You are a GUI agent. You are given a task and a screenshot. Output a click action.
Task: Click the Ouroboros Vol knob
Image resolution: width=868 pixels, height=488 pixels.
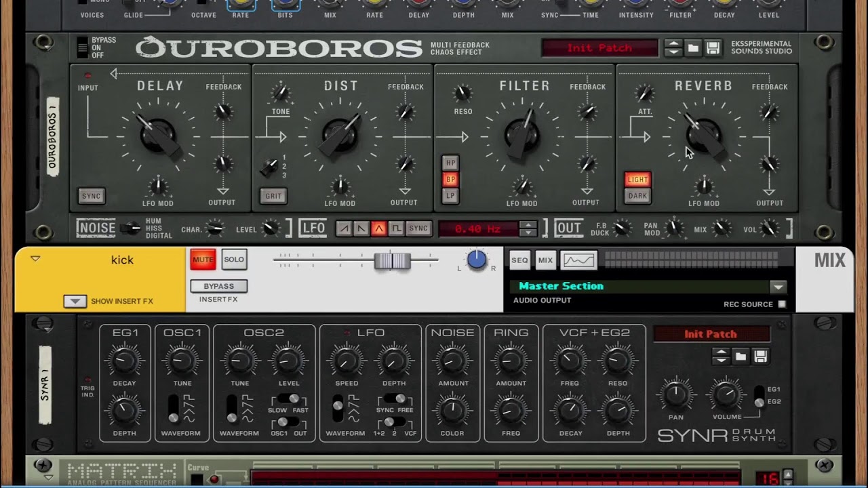pos(770,228)
